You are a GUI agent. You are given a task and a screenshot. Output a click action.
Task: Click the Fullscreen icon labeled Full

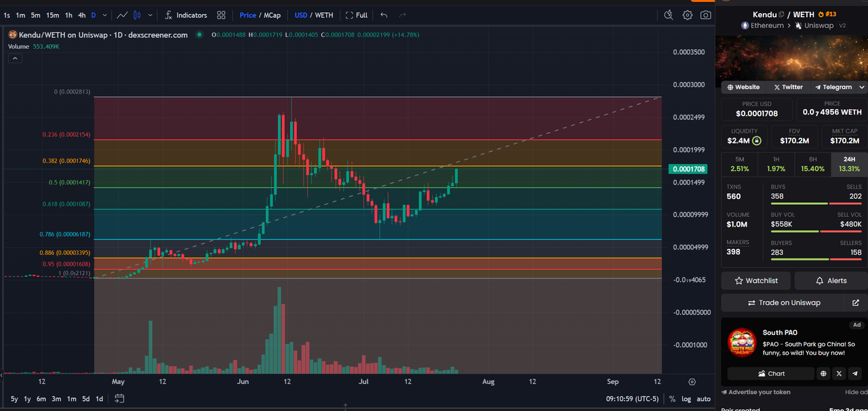357,15
